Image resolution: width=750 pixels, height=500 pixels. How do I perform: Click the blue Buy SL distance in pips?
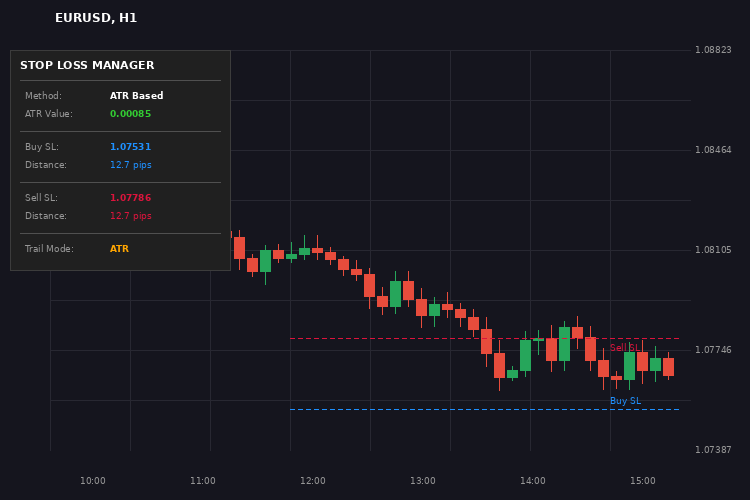point(130,165)
